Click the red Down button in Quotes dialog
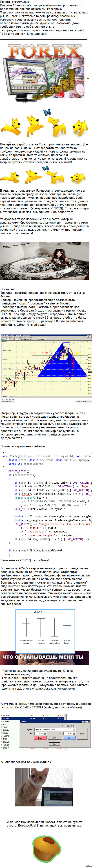This screenshot has height=868, width=93. coord(40,738)
